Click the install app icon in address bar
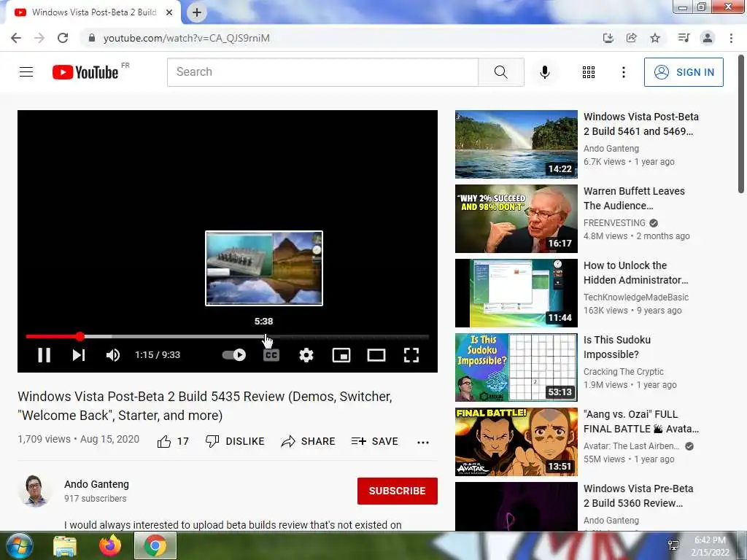747x560 pixels. pyautogui.click(x=608, y=38)
